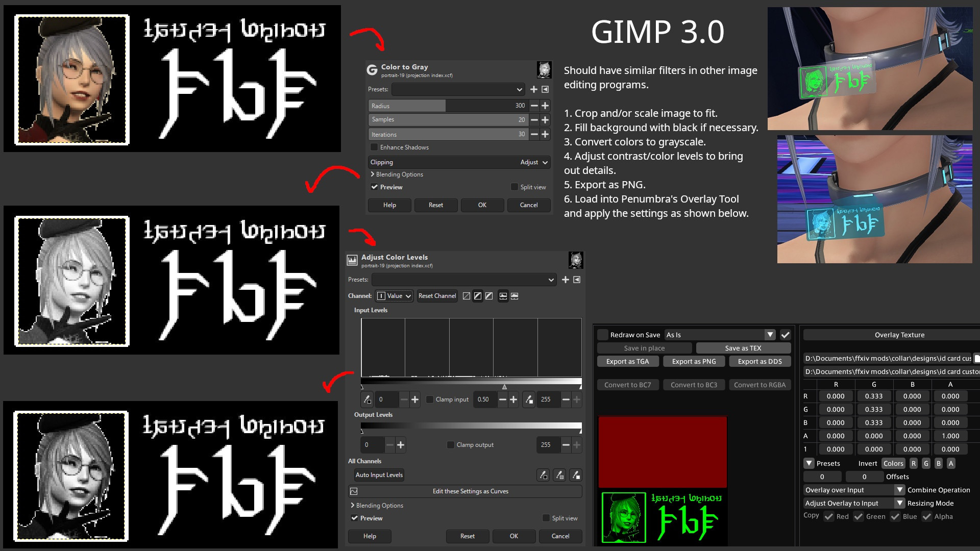Enable the Clamp input checkbox

430,399
